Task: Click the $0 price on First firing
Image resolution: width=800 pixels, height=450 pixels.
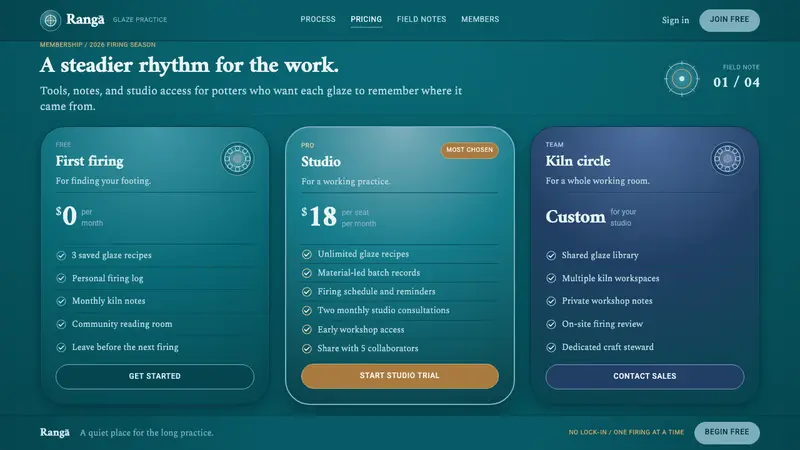Action: 66,216
